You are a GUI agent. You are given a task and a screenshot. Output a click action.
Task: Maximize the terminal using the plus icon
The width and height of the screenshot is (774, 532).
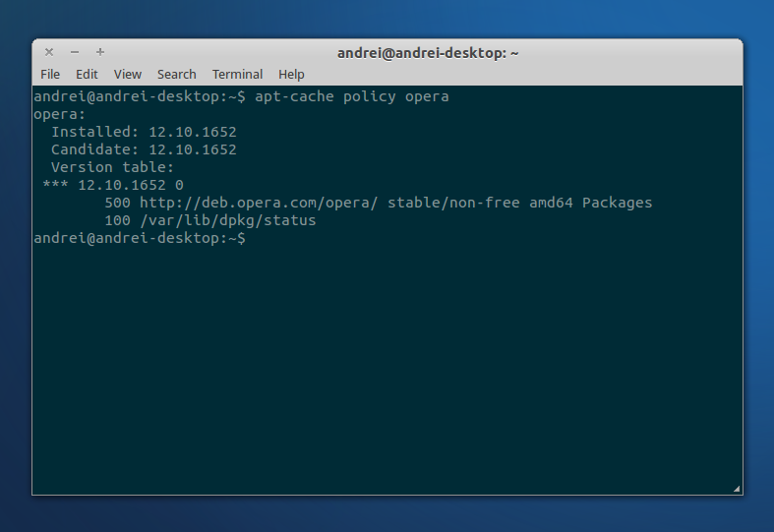click(100, 52)
